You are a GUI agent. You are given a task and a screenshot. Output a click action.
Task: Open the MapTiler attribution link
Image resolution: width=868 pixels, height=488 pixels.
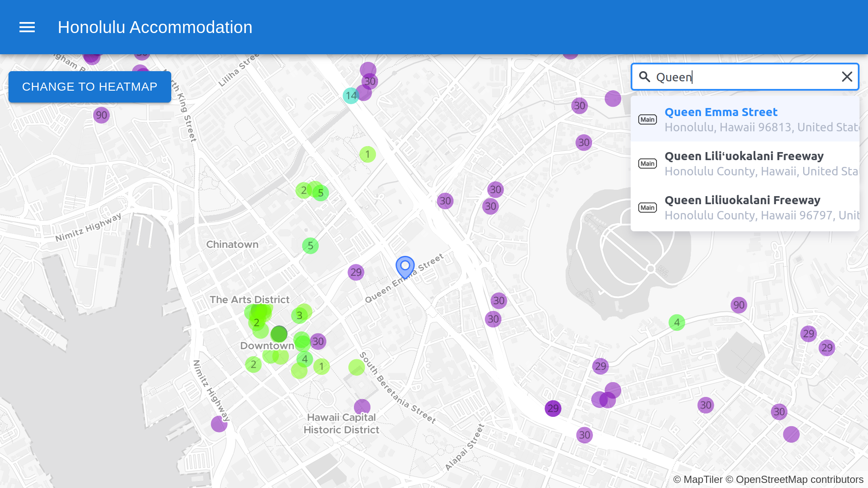(703, 480)
